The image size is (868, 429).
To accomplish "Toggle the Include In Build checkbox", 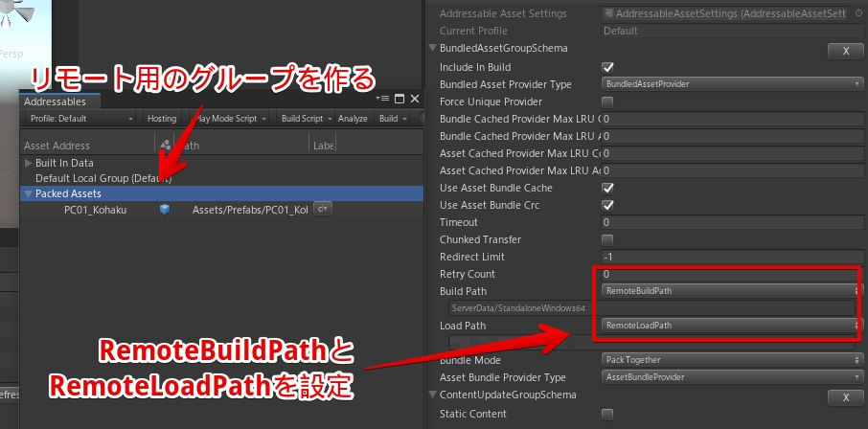I will click(607, 68).
